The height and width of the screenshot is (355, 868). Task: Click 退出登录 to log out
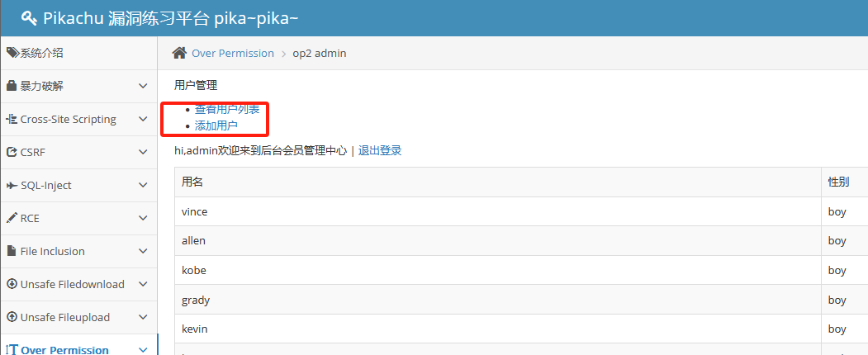380,150
